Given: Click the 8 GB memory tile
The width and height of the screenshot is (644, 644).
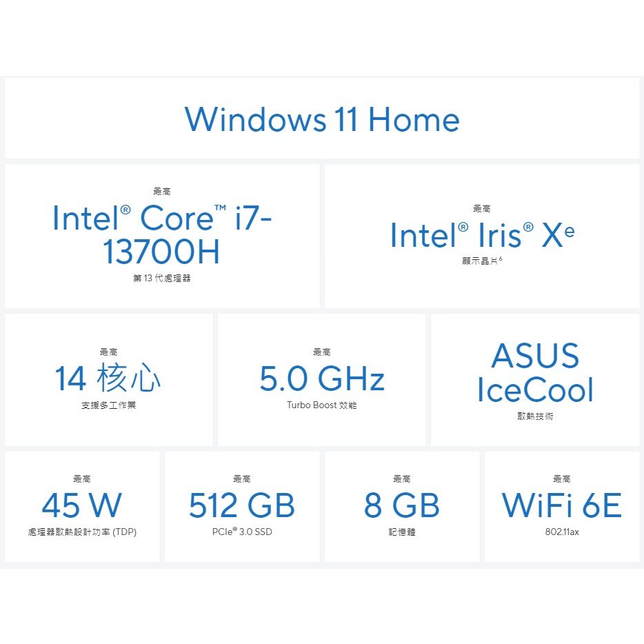Looking at the screenshot, I should [402, 506].
